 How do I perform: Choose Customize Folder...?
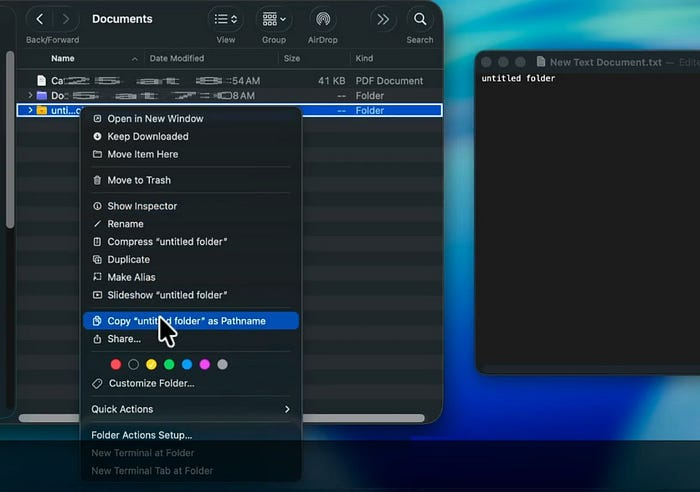click(191, 383)
